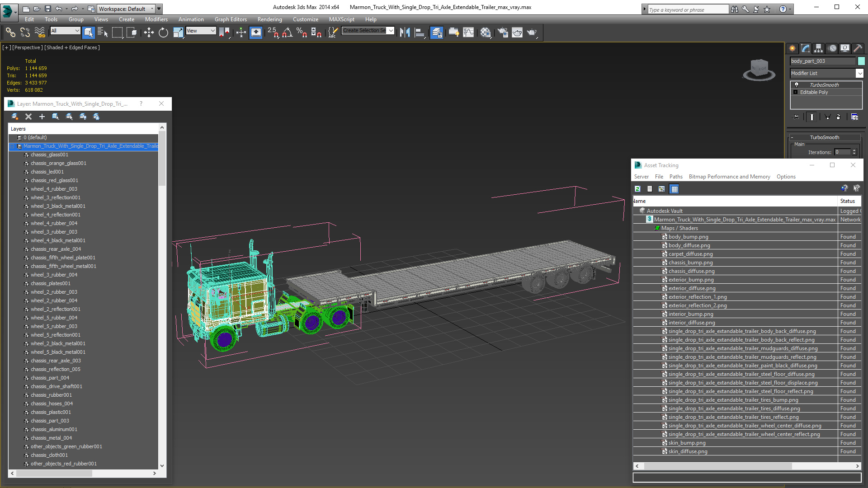Switch to Create command panel tab
This screenshot has width=868, height=488.
tap(793, 48)
